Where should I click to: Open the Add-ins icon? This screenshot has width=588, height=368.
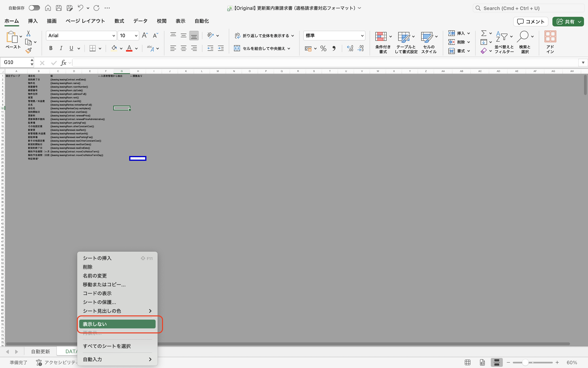550,42
